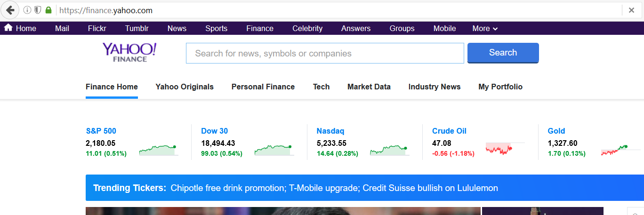Click the Yahoo Finance logo
Image resolution: width=644 pixels, height=215 pixels.
click(x=129, y=52)
